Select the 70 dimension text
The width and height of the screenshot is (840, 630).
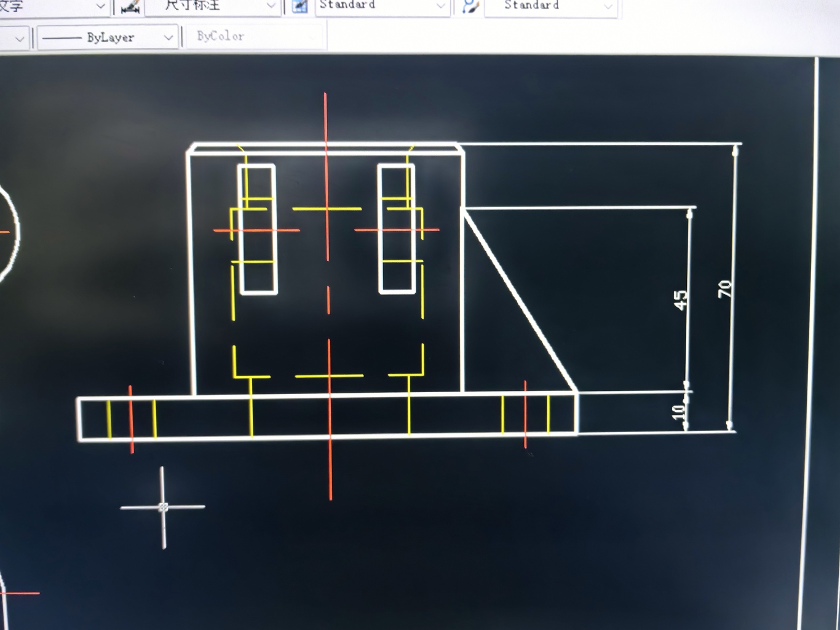(725, 288)
